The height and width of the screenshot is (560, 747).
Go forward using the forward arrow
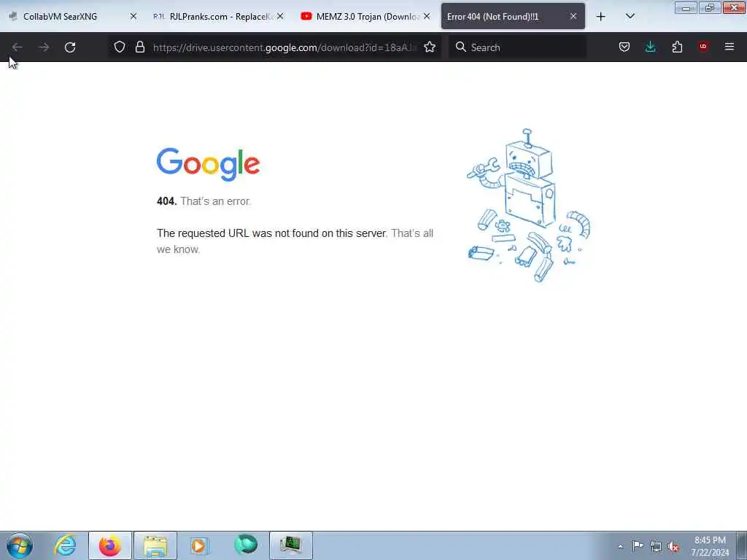pos(44,47)
